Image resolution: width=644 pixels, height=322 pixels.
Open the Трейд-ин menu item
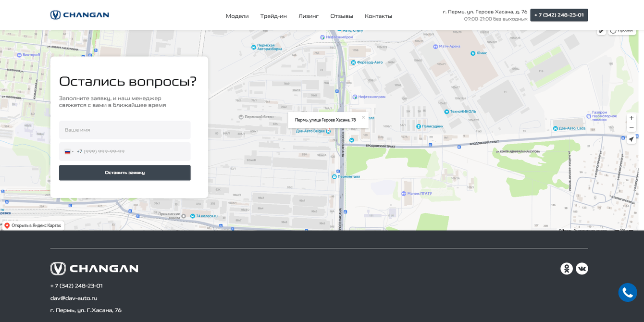click(273, 16)
